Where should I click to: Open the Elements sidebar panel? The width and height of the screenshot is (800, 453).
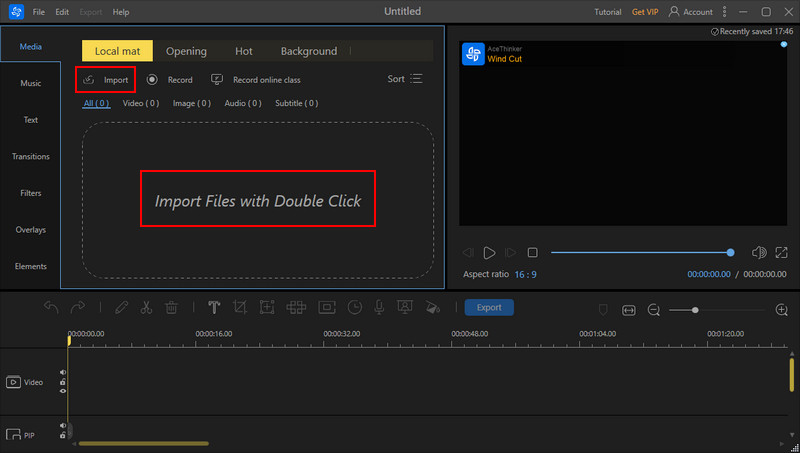(x=31, y=267)
